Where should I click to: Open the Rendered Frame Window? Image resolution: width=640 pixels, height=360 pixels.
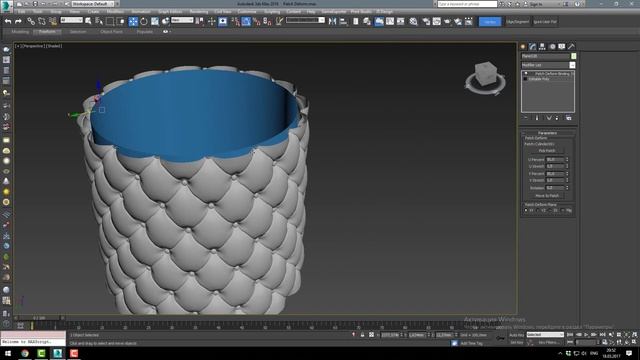point(437,21)
